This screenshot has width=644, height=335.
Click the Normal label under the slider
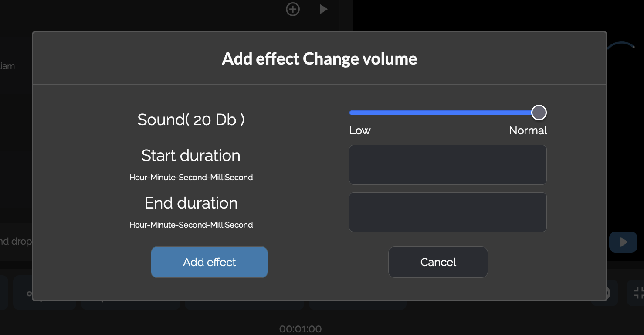(x=528, y=130)
